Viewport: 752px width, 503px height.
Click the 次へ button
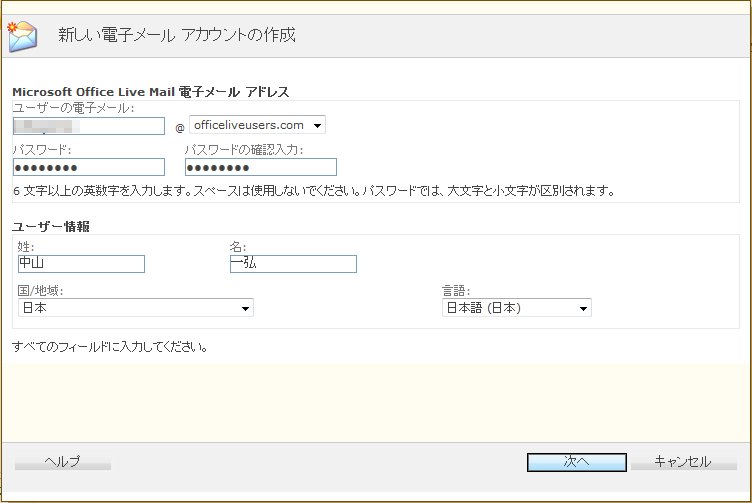[x=576, y=462]
